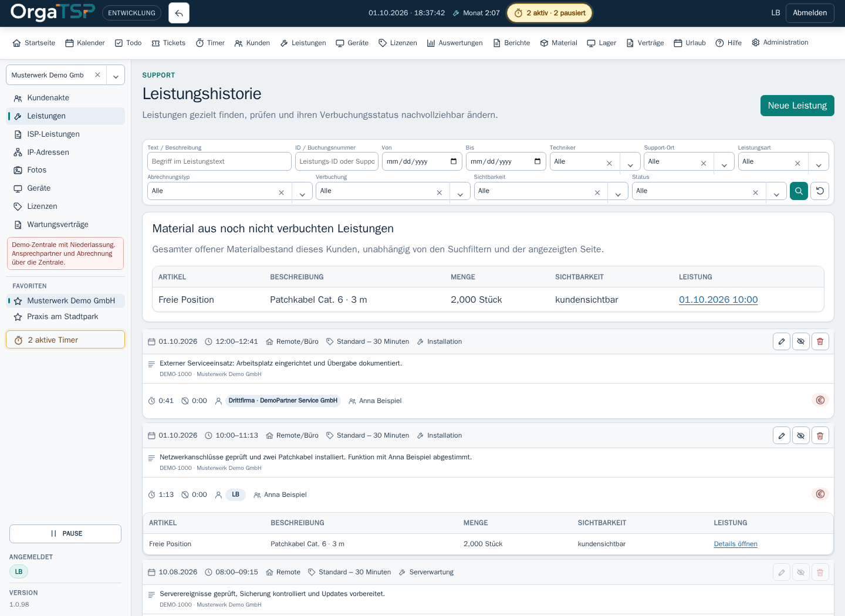Expand the customer selector dropdown
The image size is (845, 616).
pyautogui.click(x=116, y=76)
